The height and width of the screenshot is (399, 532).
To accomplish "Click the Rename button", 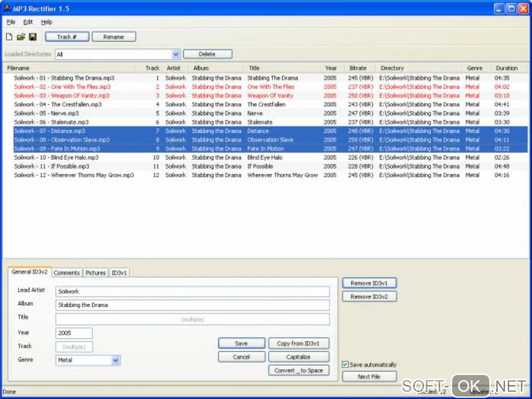I will tap(114, 37).
